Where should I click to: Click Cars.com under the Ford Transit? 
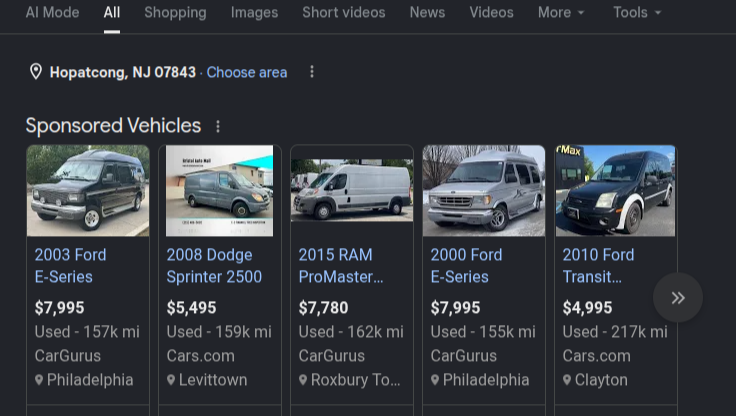click(597, 356)
